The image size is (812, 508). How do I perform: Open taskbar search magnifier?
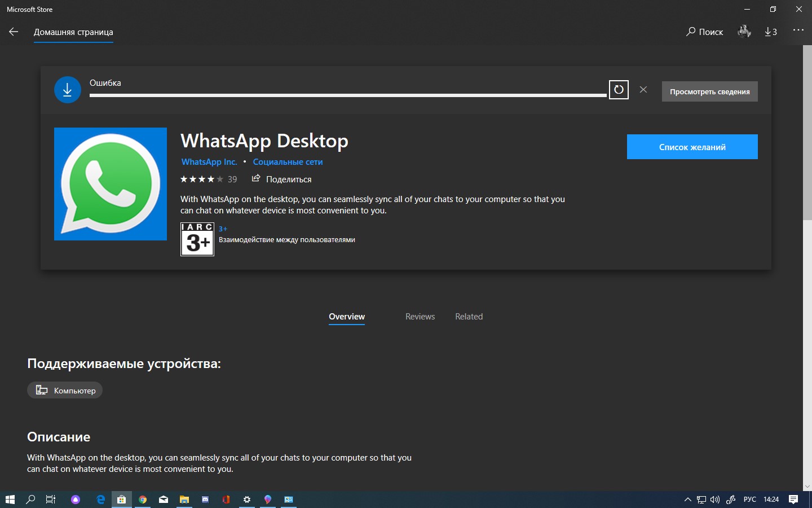pos(30,500)
